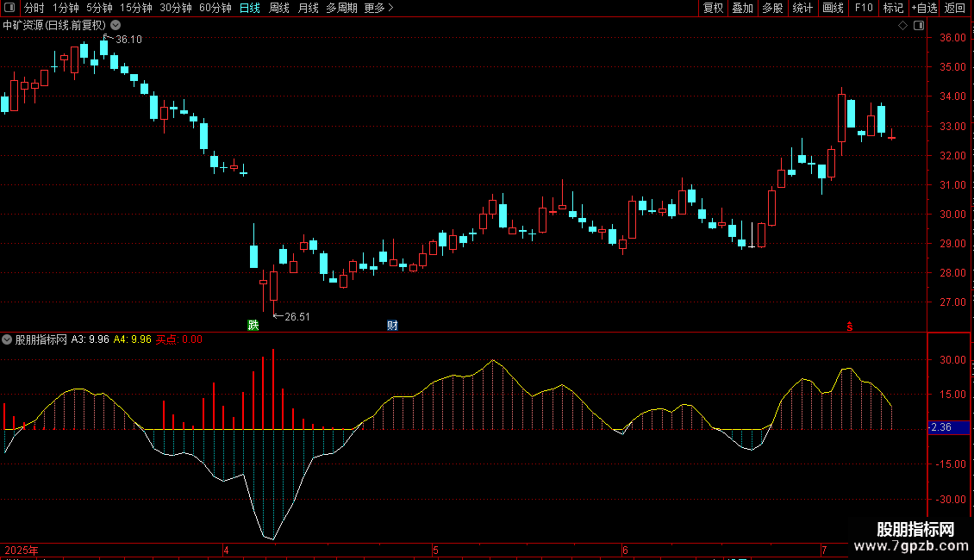Click the 2025年 time axis label
The width and height of the screenshot is (974, 560).
pyautogui.click(x=22, y=550)
